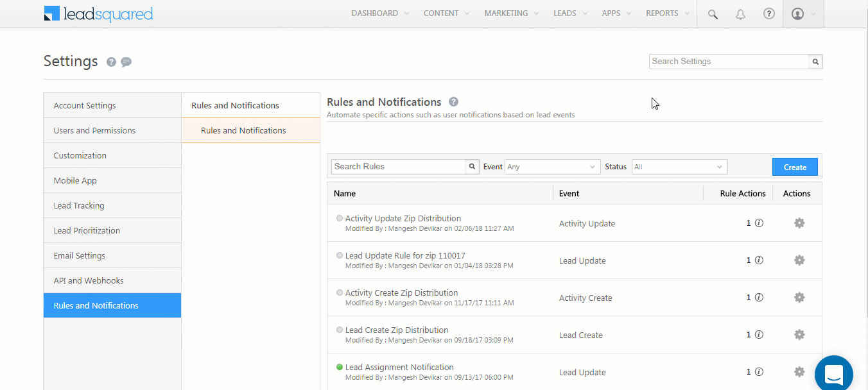Image resolution: width=868 pixels, height=390 pixels.
Task: Click the info icon beside Lead Update Rule actions
Action: point(758,260)
